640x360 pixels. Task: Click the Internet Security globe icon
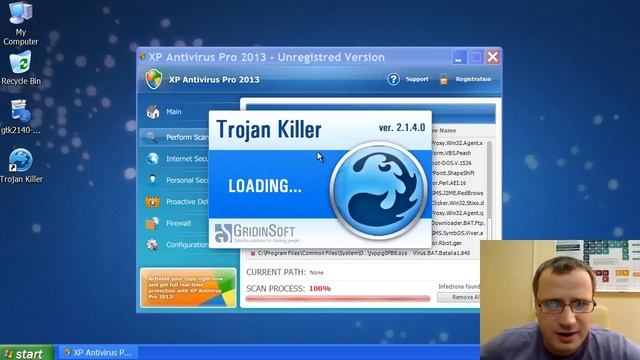153,158
